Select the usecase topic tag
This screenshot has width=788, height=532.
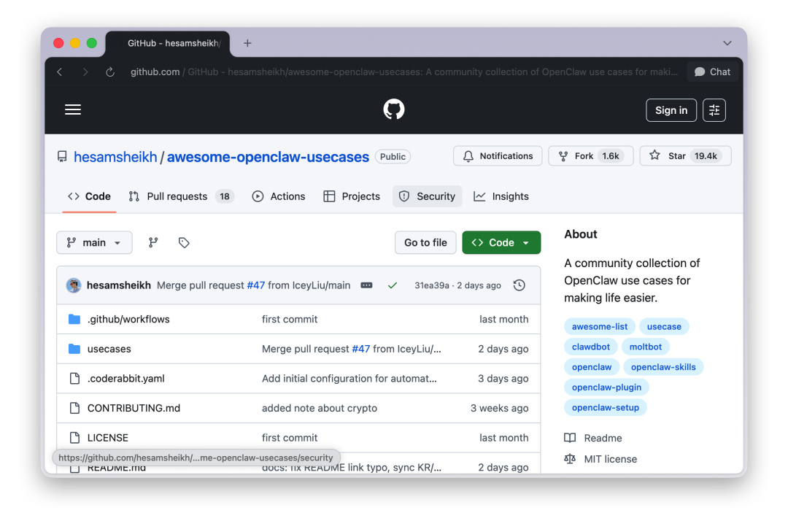coord(664,326)
